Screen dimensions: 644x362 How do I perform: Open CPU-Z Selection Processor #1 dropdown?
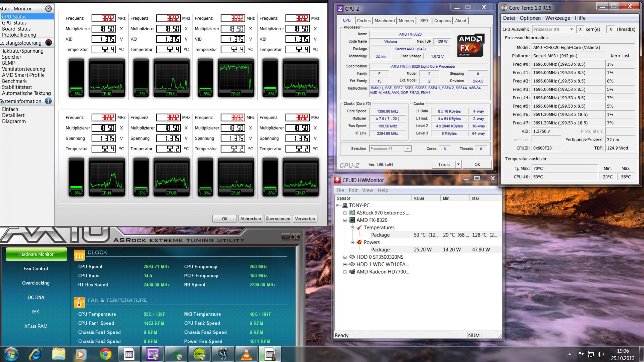[x=390, y=148]
